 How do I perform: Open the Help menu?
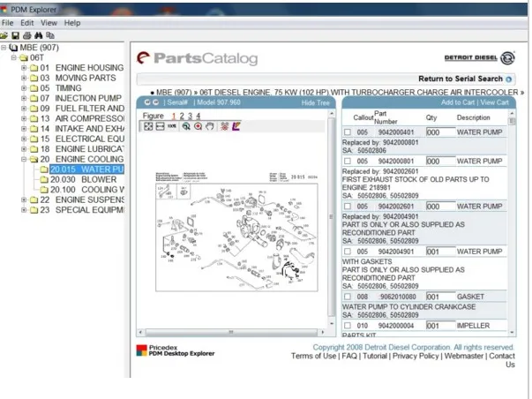(x=72, y=23)
